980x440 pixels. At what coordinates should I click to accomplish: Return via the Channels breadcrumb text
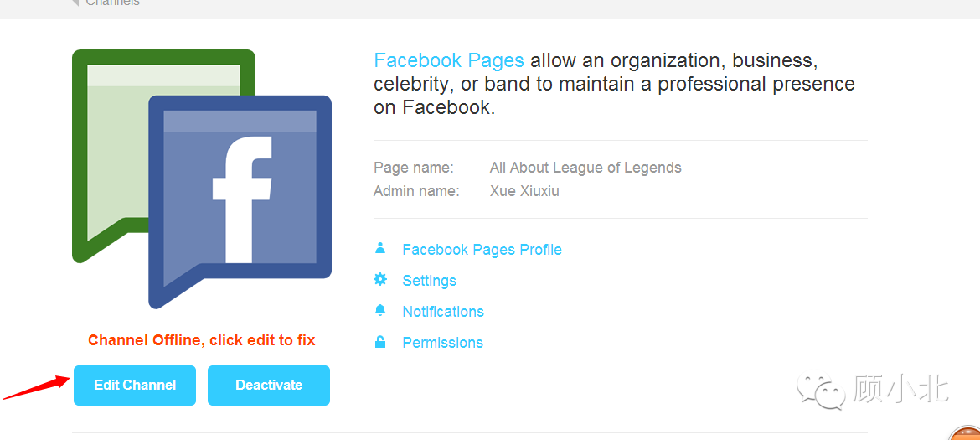click(x=112, y=3)
